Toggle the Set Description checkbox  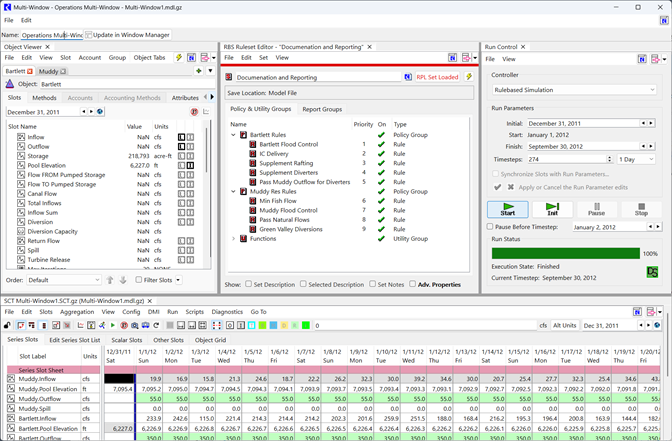click(247, 284)
